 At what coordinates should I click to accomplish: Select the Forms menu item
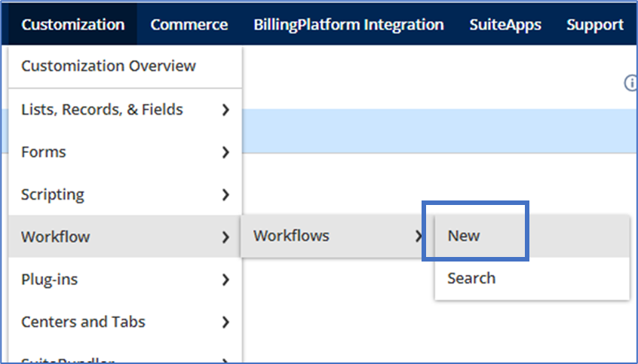coord(125,151)
